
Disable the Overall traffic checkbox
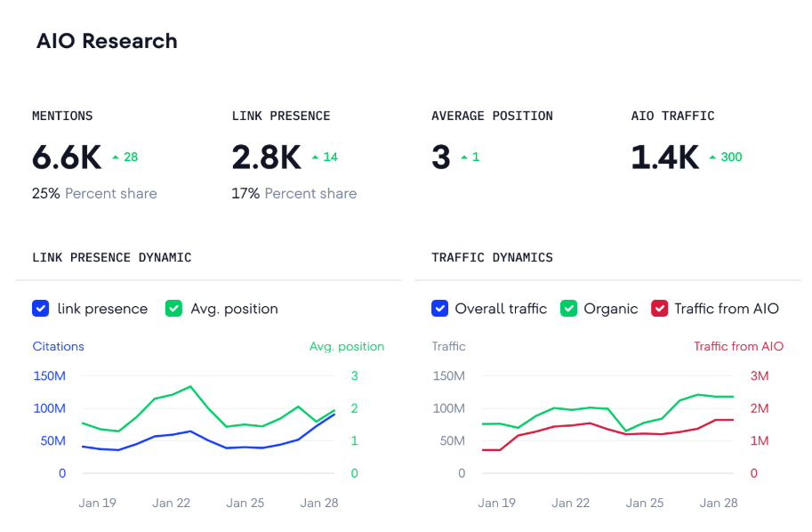point(439,309)
